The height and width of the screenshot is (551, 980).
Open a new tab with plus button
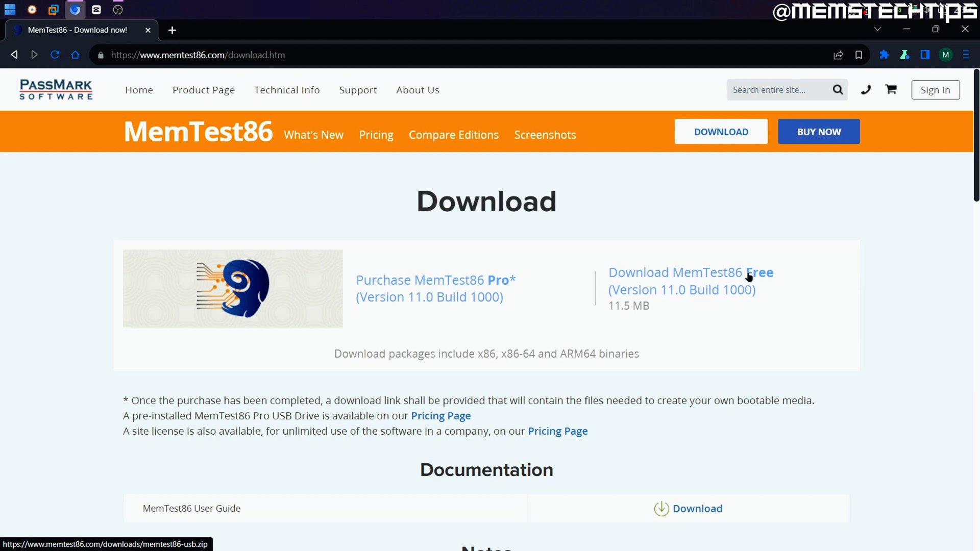[x=172, y=30]
